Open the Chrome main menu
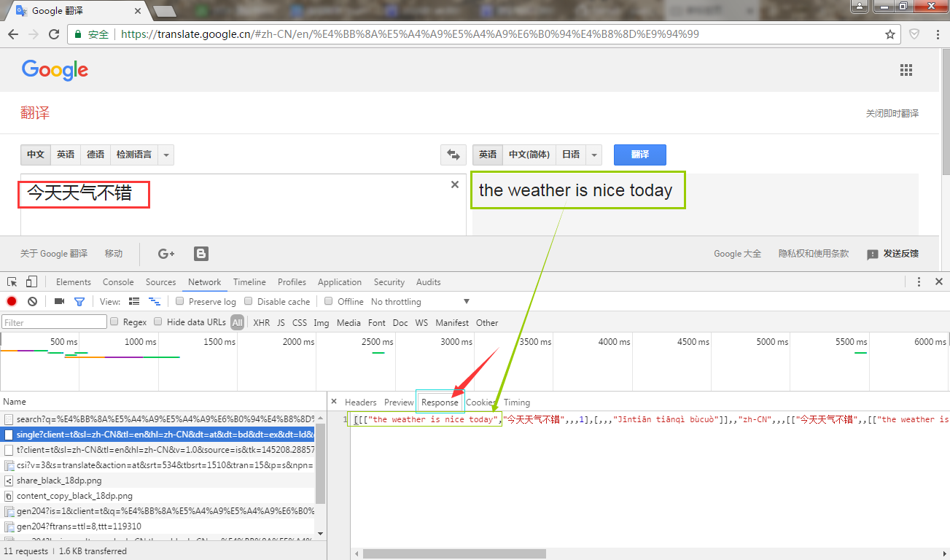The image size is (950, 560). click(x=936, y=34)
